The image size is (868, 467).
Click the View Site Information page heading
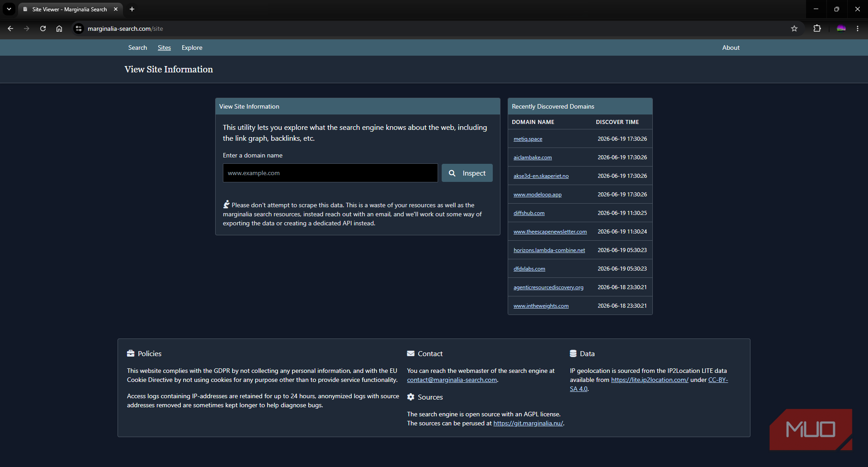click(169, 69)
